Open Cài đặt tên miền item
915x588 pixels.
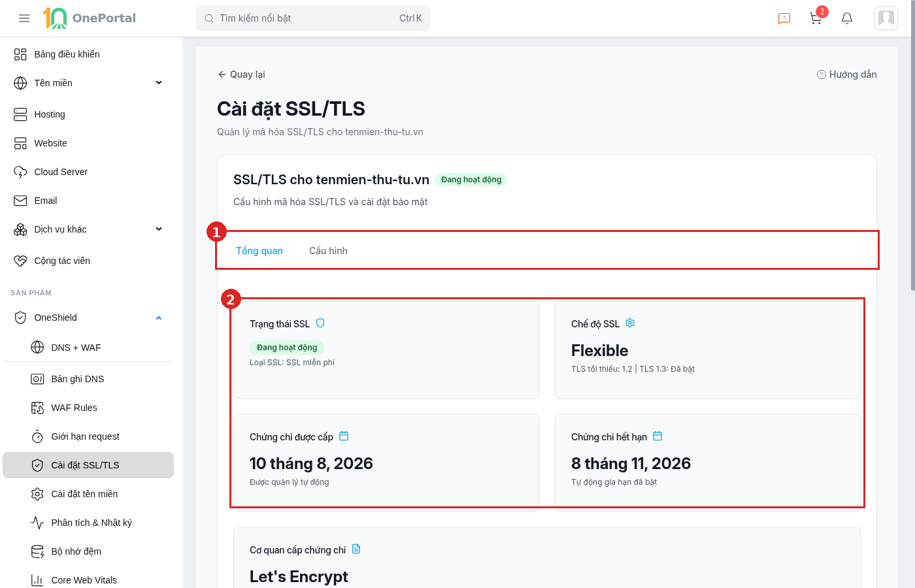(88, 494)
